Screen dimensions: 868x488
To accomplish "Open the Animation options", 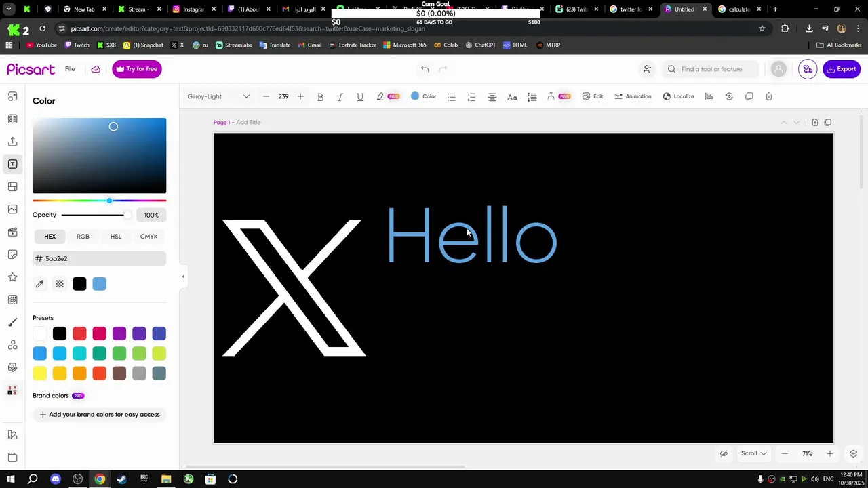I will [x=633, y=96].
